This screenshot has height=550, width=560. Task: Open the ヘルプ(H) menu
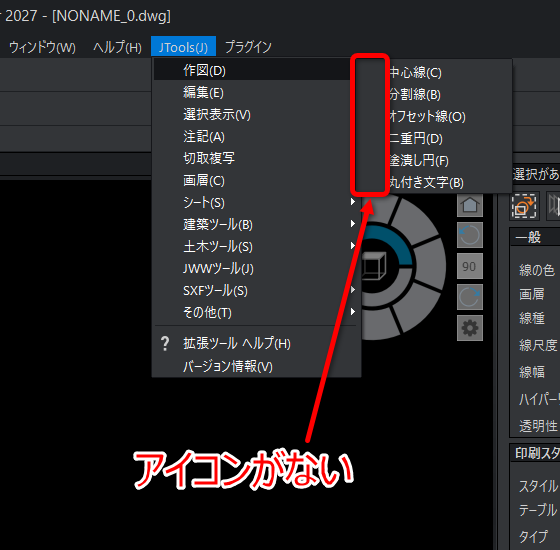pos(118,47)
